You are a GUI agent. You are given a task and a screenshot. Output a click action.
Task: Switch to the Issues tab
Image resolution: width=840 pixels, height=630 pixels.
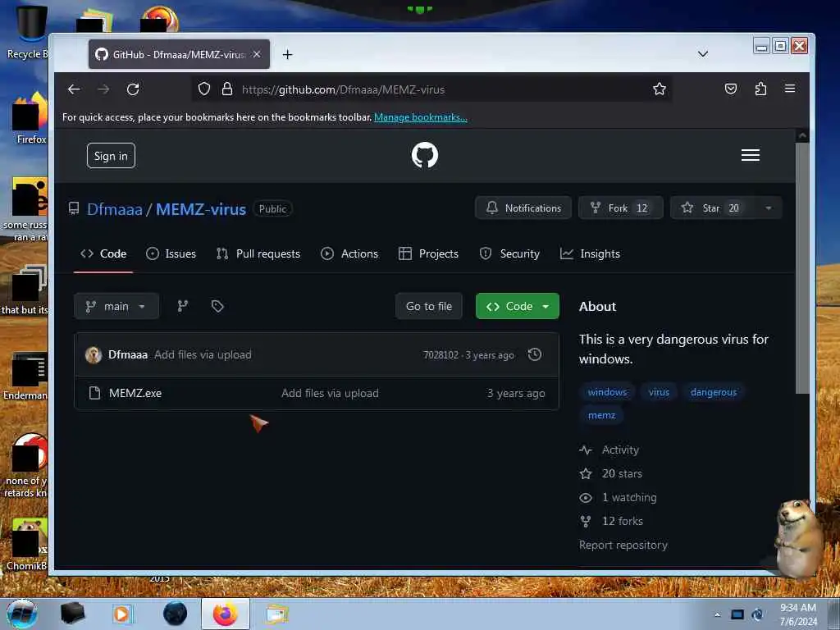(x=171, y=254)
